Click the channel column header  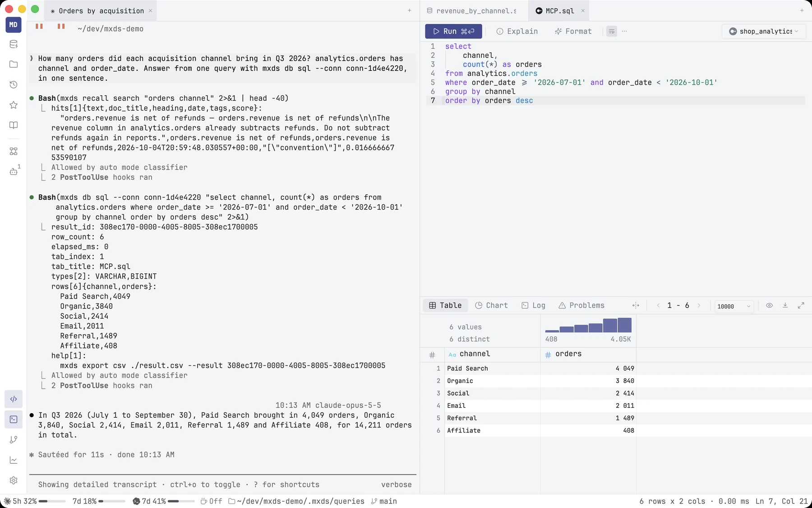[x=493, y=354]
